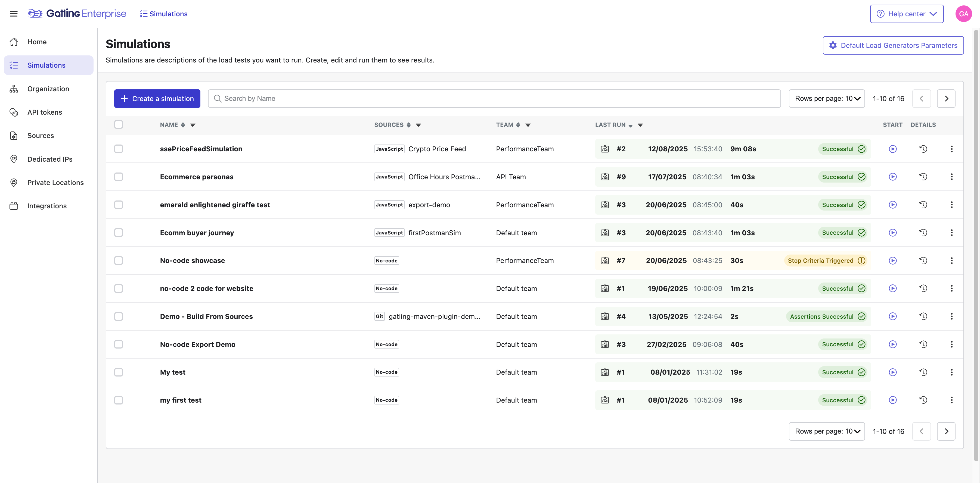View run history for my first test
The image size is (980, 483).
[923, 400]
